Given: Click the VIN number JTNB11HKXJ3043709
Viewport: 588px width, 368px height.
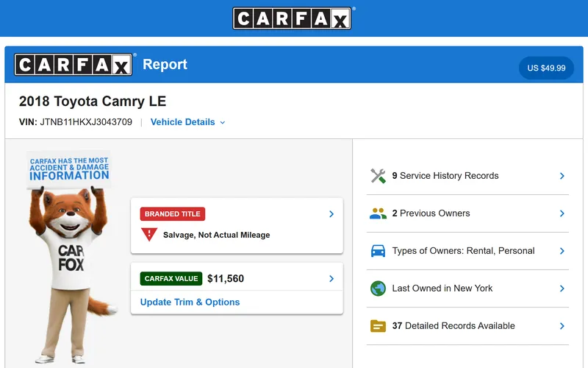Looking at the screenshot, I should tap(86, 122).
